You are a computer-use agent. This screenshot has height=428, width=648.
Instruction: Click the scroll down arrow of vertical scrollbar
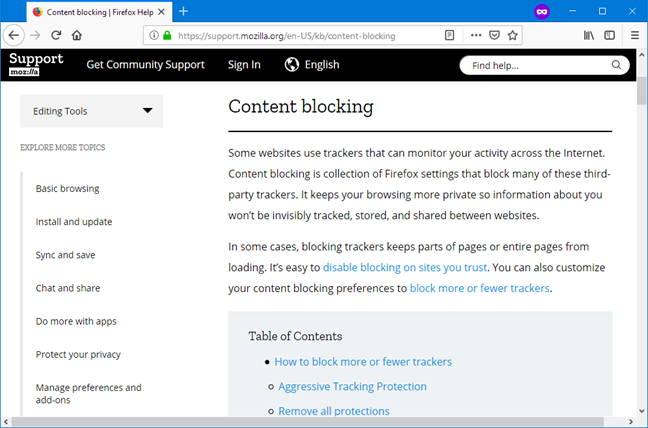[641, 411]
